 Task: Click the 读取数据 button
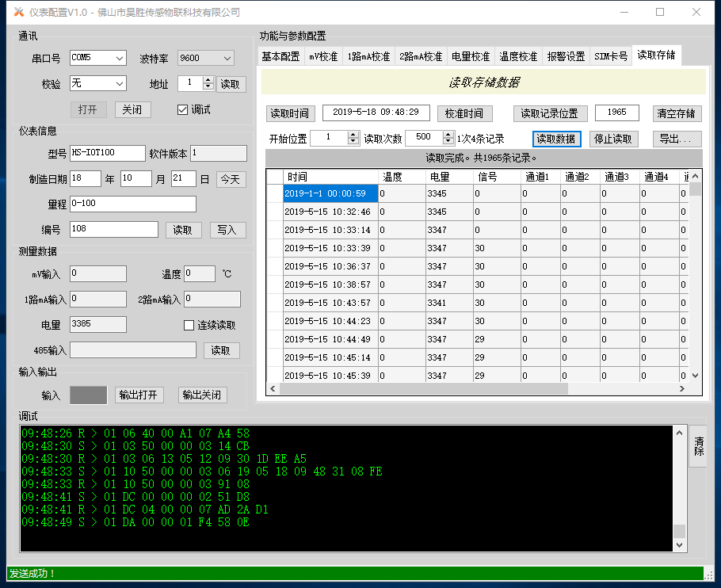point(556,139)
